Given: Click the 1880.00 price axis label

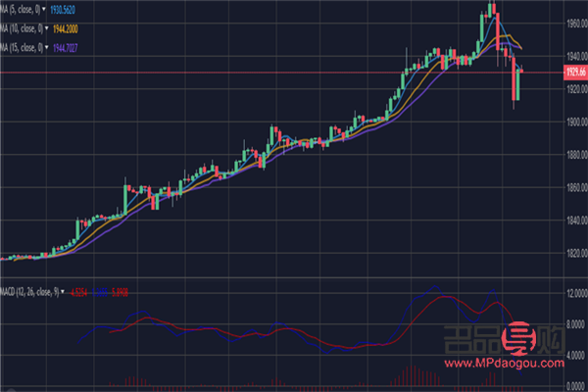Looking at the screenshot, I should coord(577,155).
